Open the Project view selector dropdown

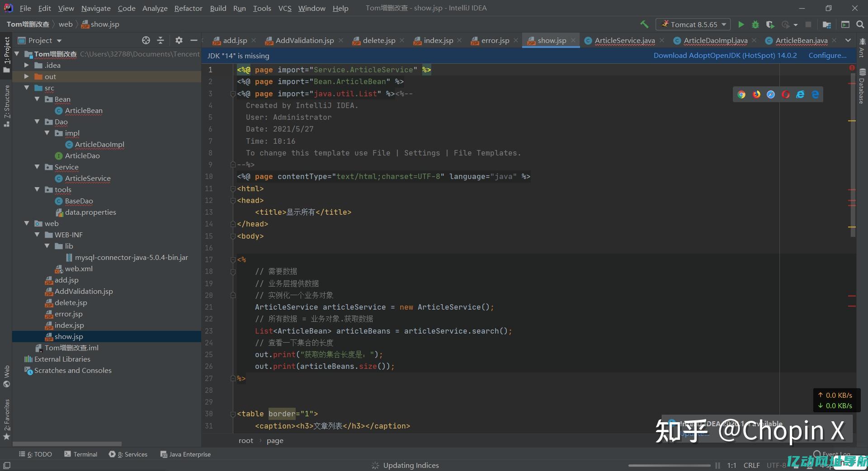tap(40, 40)
